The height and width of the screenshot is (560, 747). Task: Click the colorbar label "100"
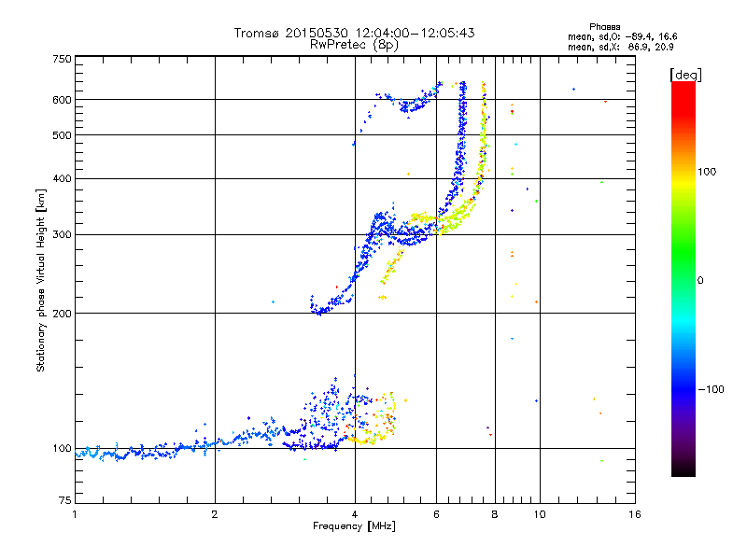click(x=707, y=172)
